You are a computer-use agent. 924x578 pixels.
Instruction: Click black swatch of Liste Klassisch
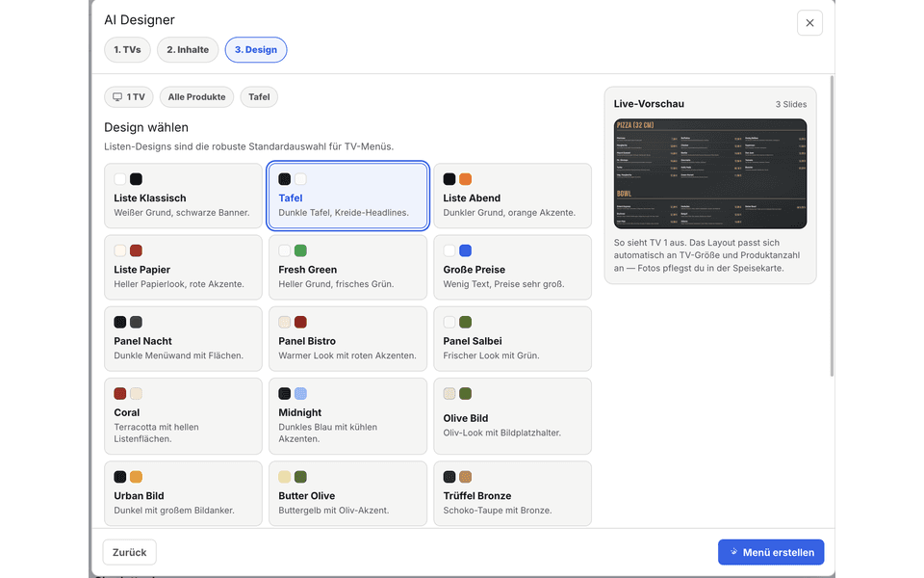tap(136, 179)
